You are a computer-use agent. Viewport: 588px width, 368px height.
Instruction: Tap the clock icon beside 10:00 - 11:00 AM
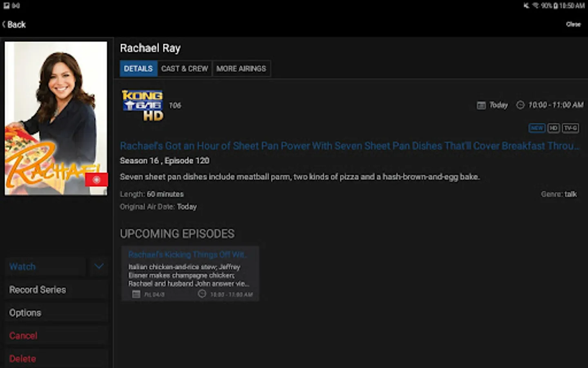click(x=520, y=105)
